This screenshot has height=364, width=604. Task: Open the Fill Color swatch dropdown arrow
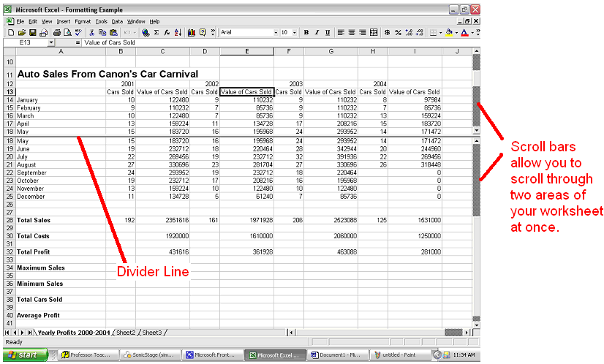click(x=456, y=33)
